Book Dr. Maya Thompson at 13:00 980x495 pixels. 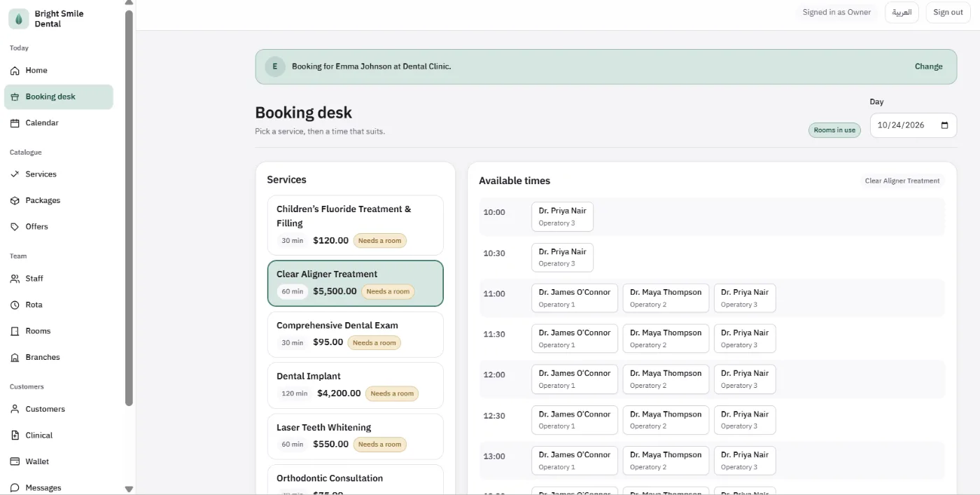(666, 461)
